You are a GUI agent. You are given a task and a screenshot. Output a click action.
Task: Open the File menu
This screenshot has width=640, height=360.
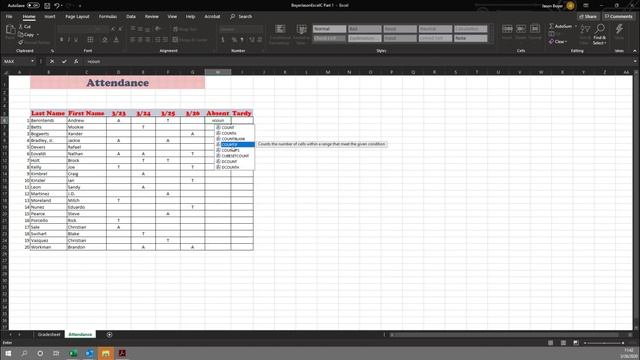(9, 16)
